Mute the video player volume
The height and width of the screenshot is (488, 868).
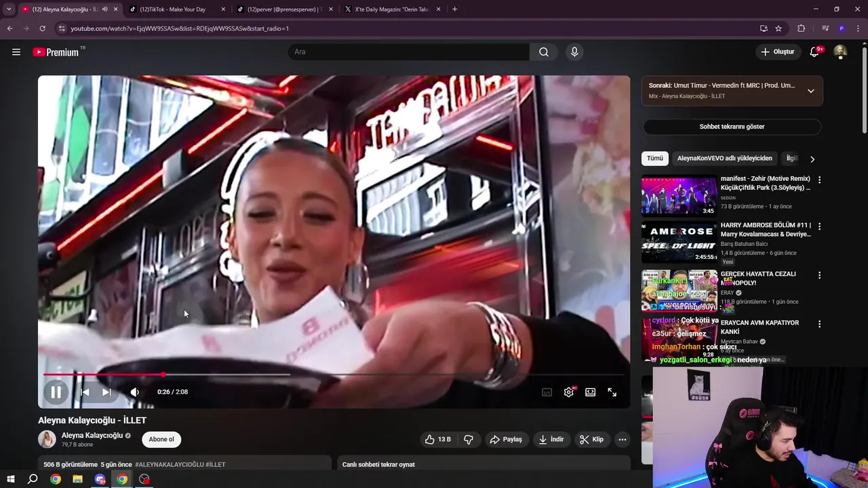pyautogui.click(x=135, y=392)
